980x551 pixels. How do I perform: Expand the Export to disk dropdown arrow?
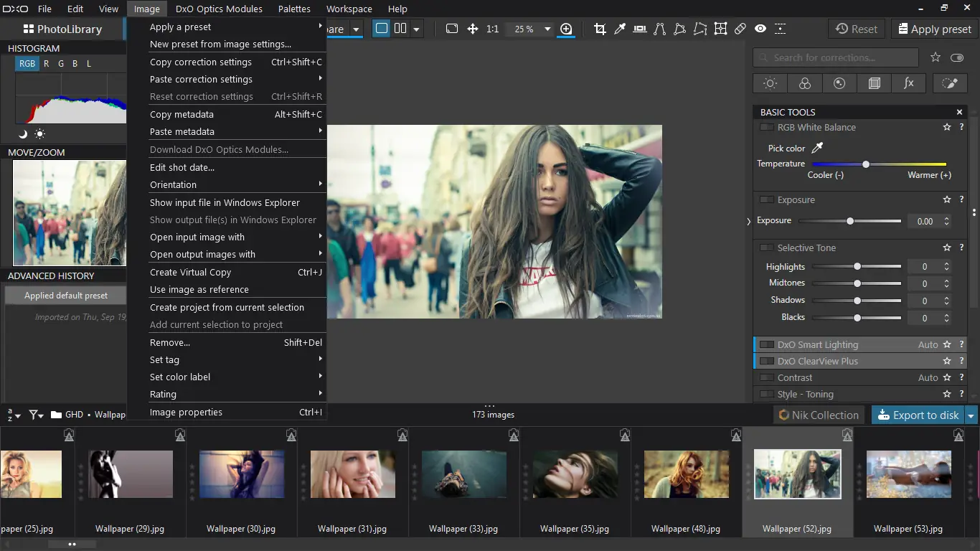[x=971, y=415]
